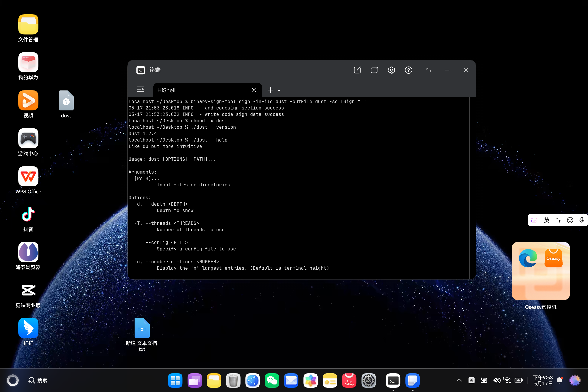Launch 我的华为 from the desktop
Viewport: 588px width, 392px height.
(28, 62)
